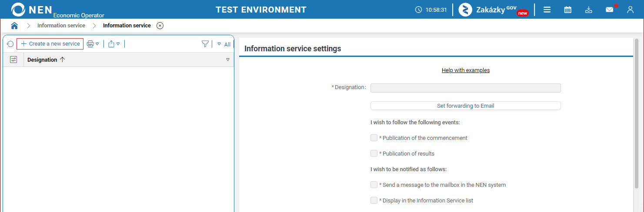Expand the print options dropdown arrow
This screenshot has width=644, height=212.
pos(97,44)
